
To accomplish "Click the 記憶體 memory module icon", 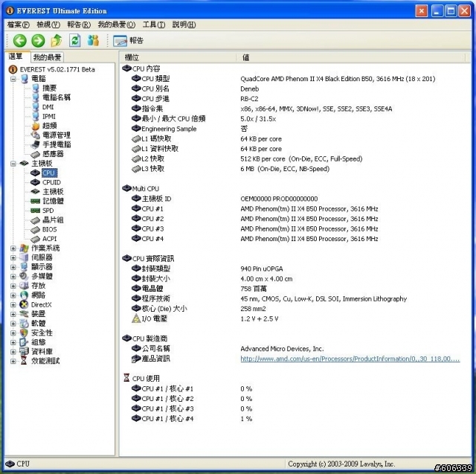I will (36, 201).
